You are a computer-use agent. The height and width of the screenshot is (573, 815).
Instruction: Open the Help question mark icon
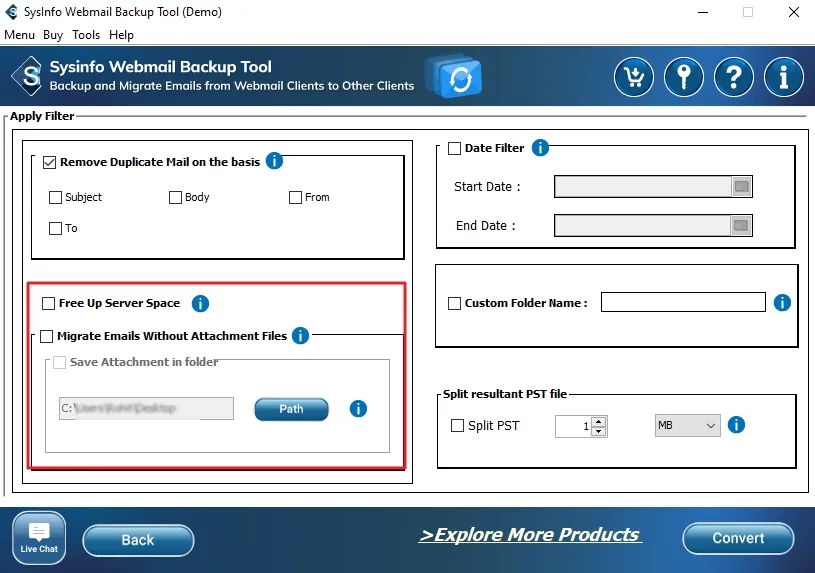(733, 77)
